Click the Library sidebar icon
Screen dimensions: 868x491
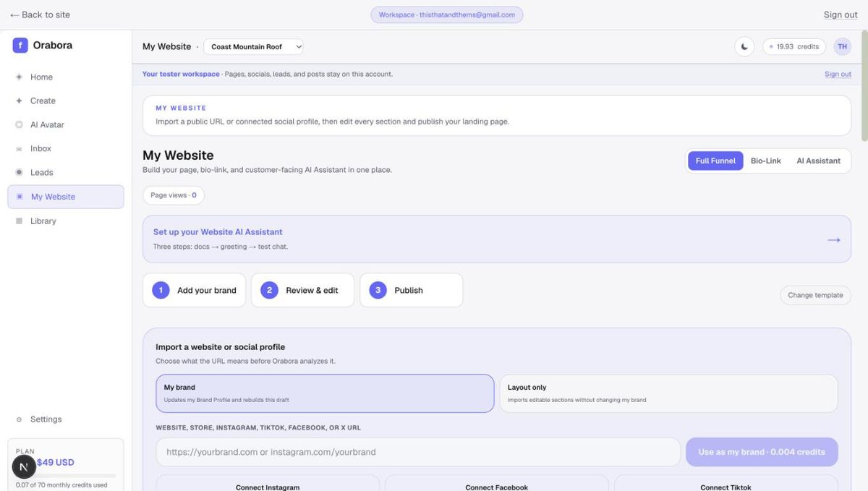[x=19, y=221]
